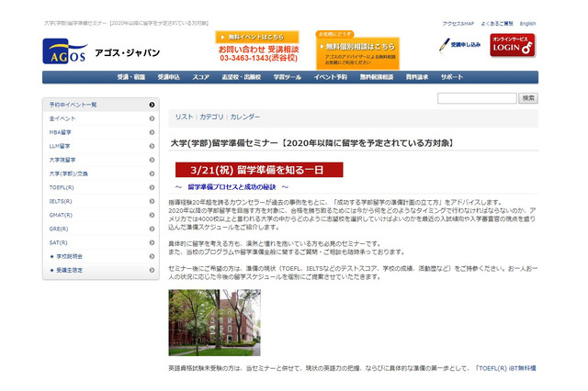588x391 pixels.
Task: Click arrow icon beside 大学院留学
Action: (152, 161)
